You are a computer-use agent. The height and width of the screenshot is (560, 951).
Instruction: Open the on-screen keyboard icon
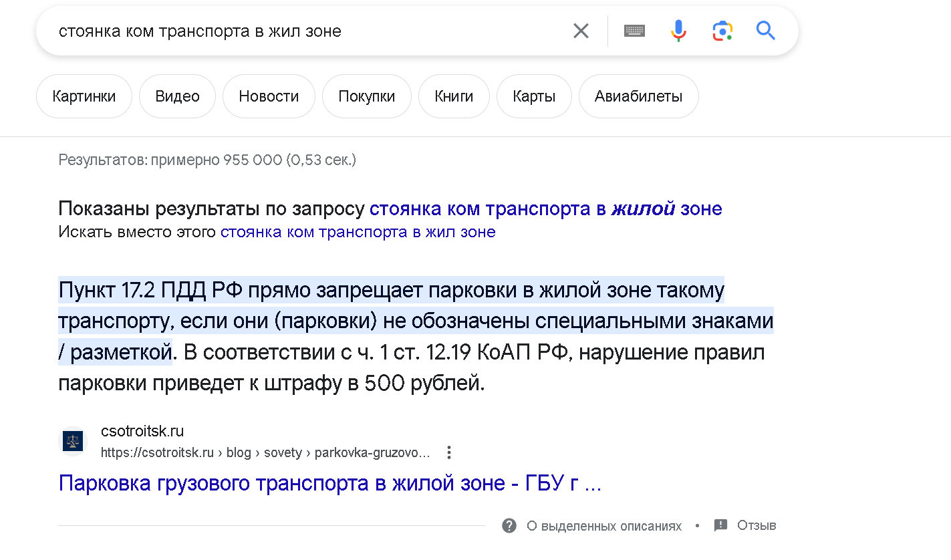[634, 31]
